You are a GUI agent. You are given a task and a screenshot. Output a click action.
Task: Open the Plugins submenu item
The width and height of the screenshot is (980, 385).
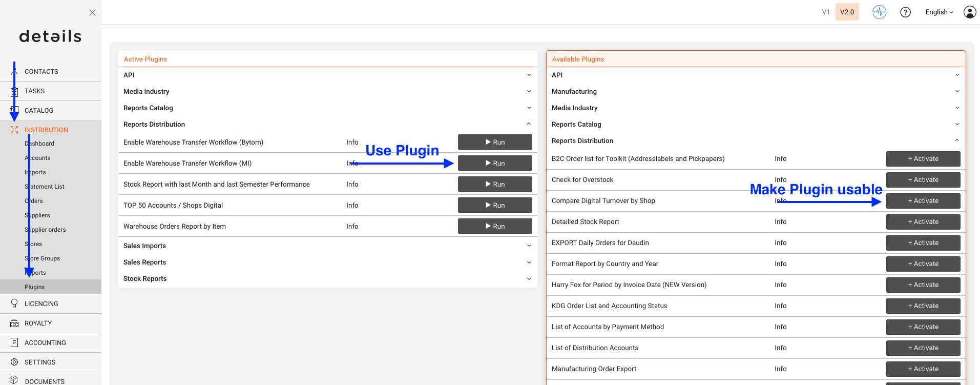(x=34, y=287)
